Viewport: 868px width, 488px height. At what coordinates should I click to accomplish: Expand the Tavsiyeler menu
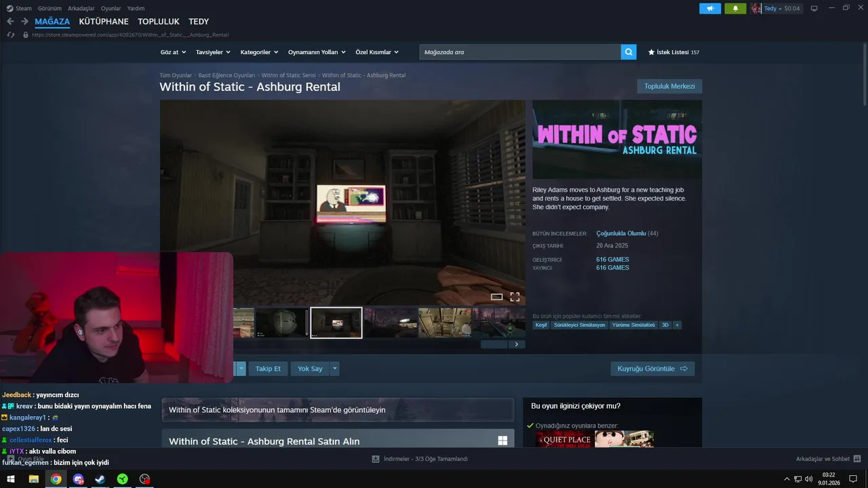click(213, 52)
